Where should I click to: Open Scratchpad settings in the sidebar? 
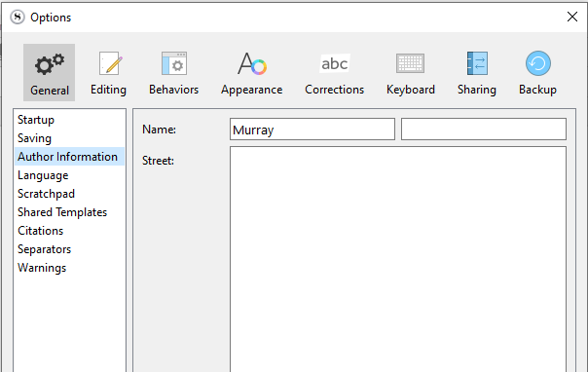coord(69,194)
